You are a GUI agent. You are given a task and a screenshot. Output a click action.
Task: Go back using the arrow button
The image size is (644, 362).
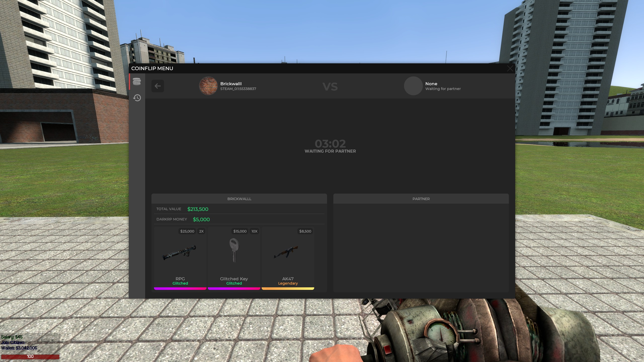(158, 86)
